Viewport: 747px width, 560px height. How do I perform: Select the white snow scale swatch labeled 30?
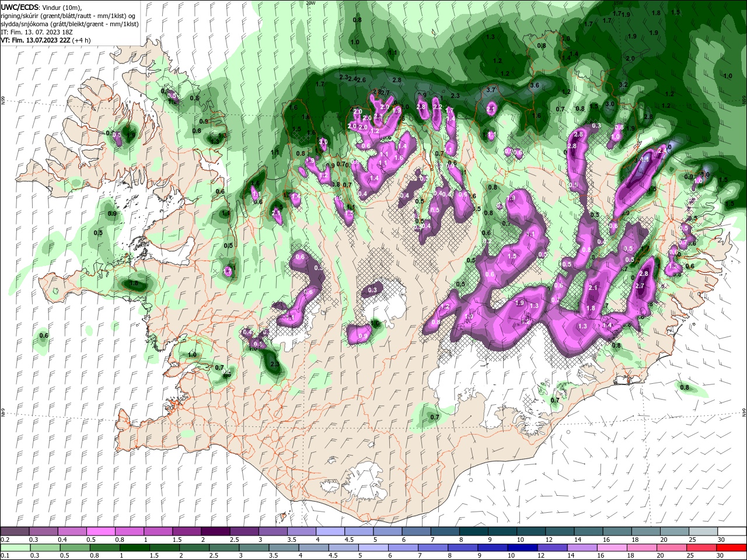click(x=732, y=531)
